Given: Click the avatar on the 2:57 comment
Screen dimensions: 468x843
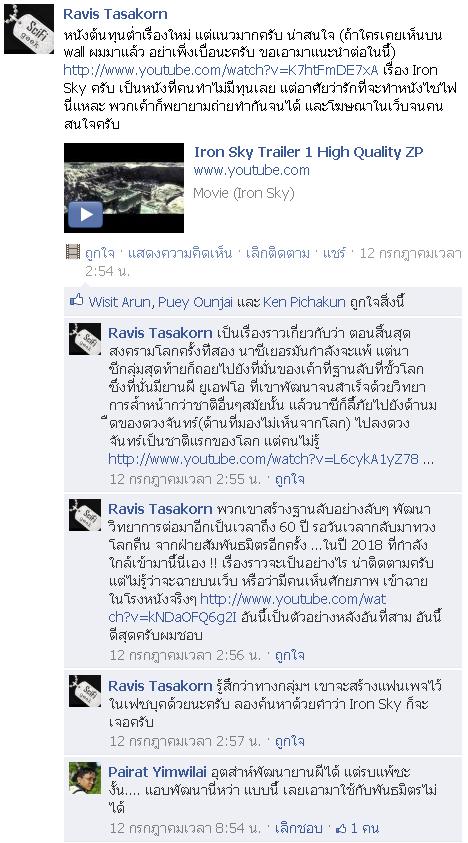Looking at the screenshot, I should pos(85,691).
